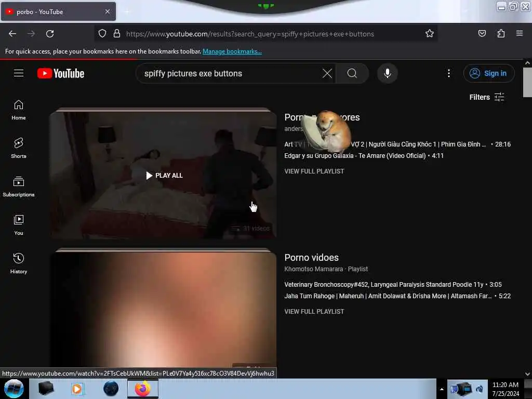Open media player taskbar icon
Viewport: 532px width, 399px height.
[x=77, y=389]
